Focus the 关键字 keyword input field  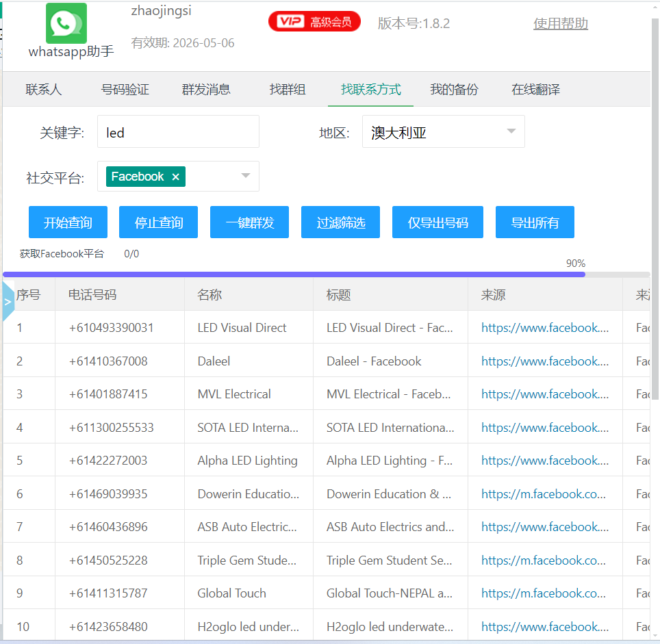[178, 132]
